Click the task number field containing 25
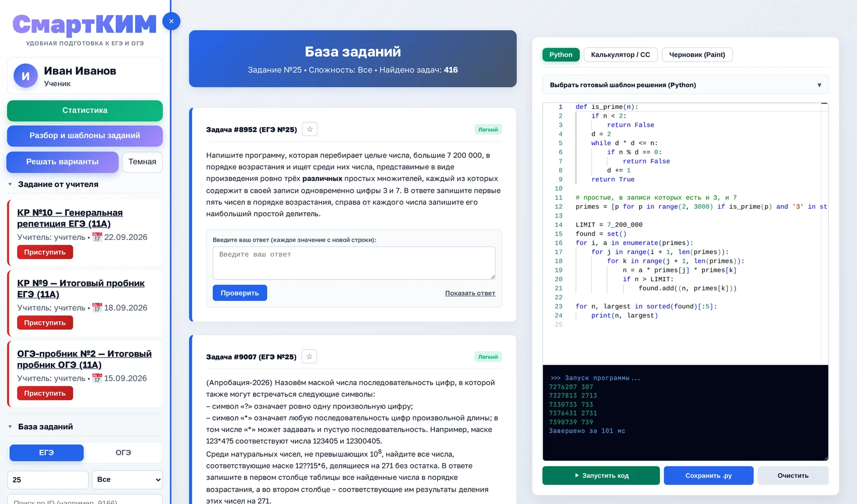This screenshot has height=504, width=857. (48, 479)
